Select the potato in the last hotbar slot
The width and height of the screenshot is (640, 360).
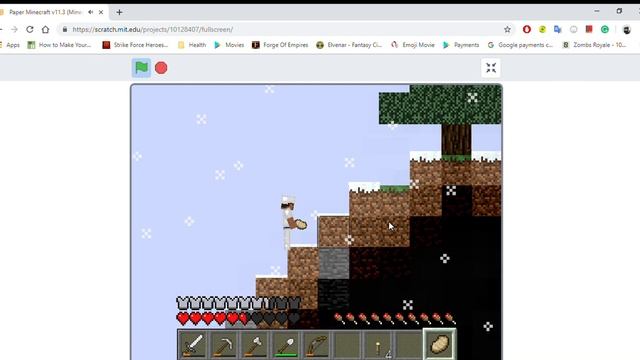(440, 344)
